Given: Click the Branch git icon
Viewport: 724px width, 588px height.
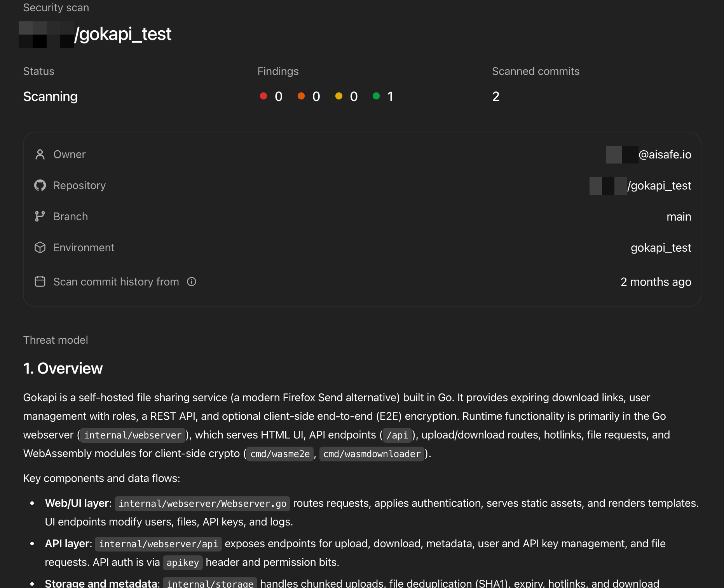Looking at the screenshot, I should coord(40,217).
